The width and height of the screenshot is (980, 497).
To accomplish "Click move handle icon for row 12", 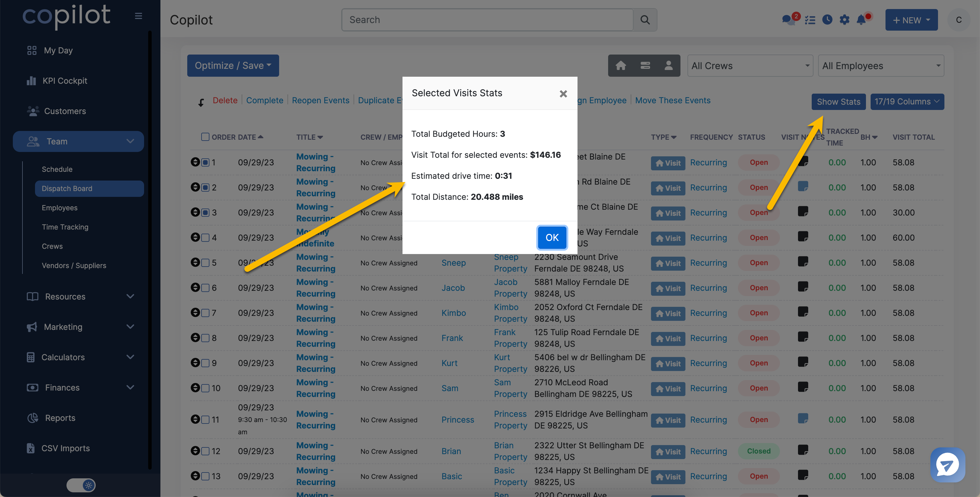I will [195, 451].
